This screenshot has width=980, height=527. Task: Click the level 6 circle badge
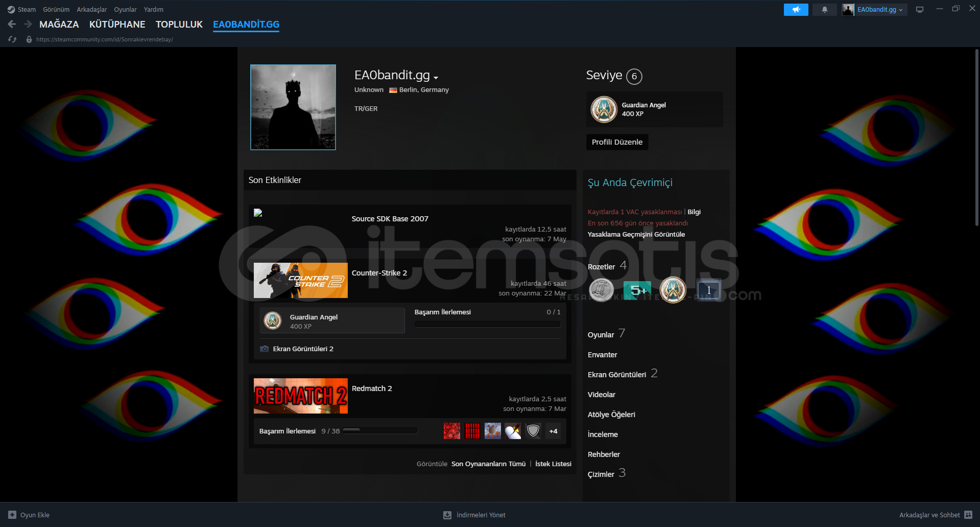click(634, 76)
